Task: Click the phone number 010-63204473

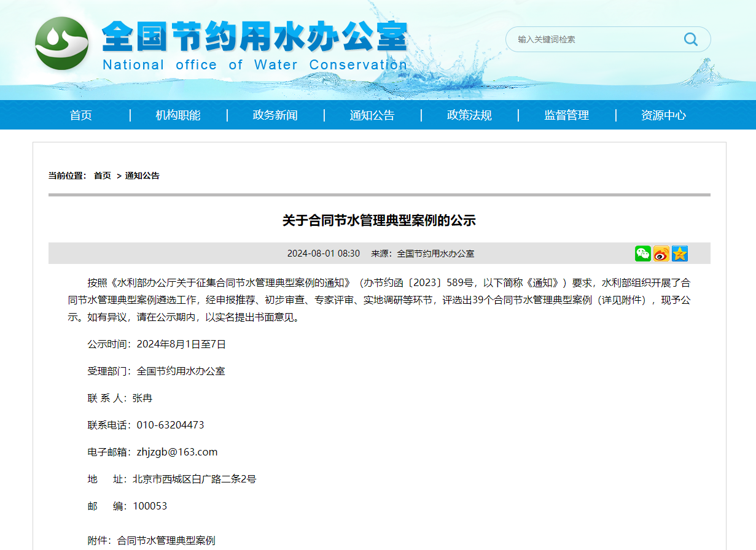Action: (170, 425)
